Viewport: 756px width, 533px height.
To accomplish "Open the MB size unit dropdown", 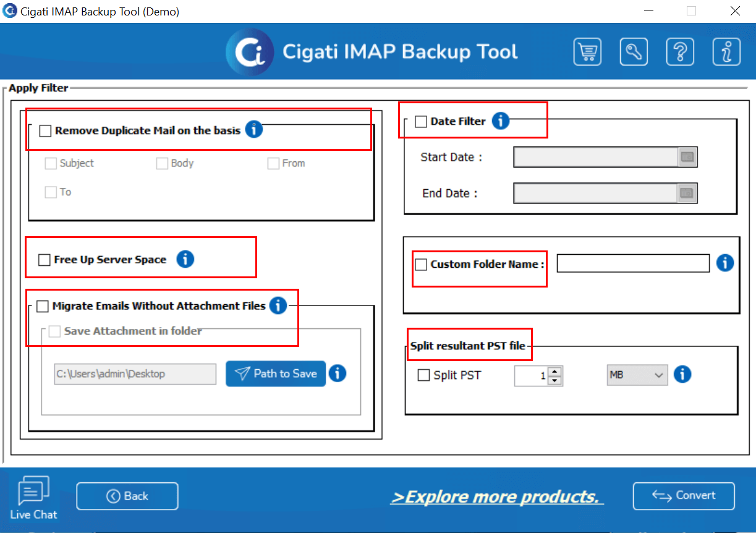I will (637, 375).
